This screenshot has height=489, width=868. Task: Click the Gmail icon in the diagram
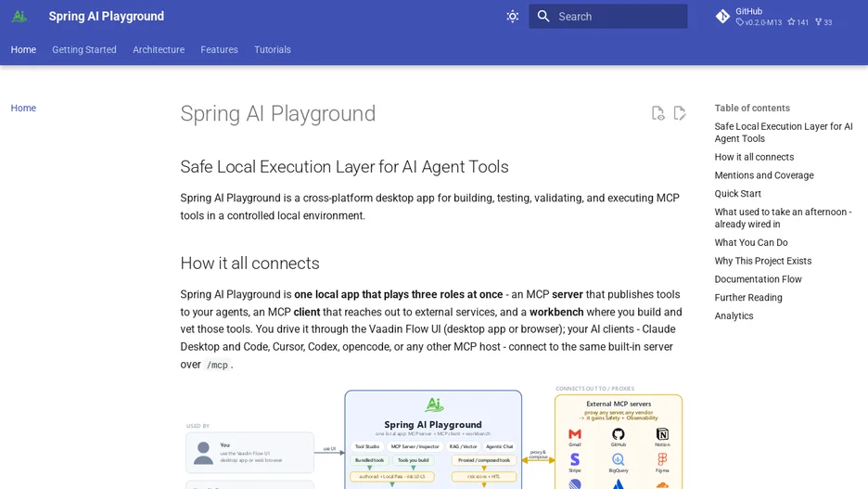pyautogui.click(x=575, y=434)
